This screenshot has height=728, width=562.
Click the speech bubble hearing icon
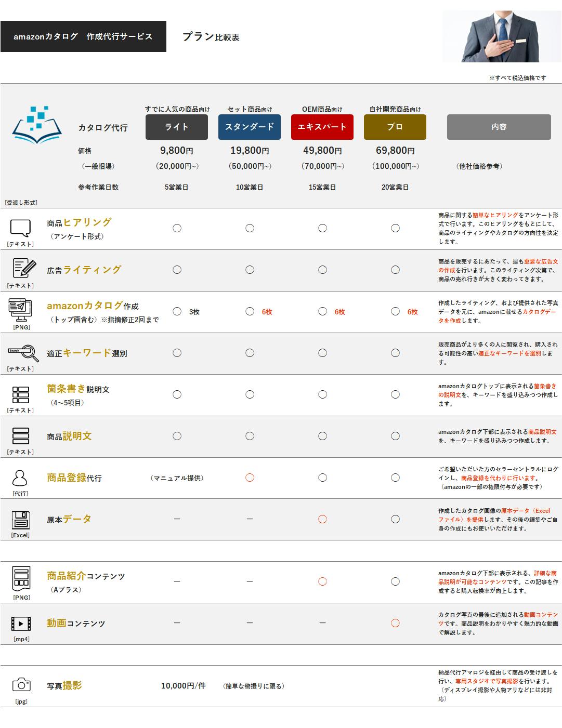pos(21,229)
